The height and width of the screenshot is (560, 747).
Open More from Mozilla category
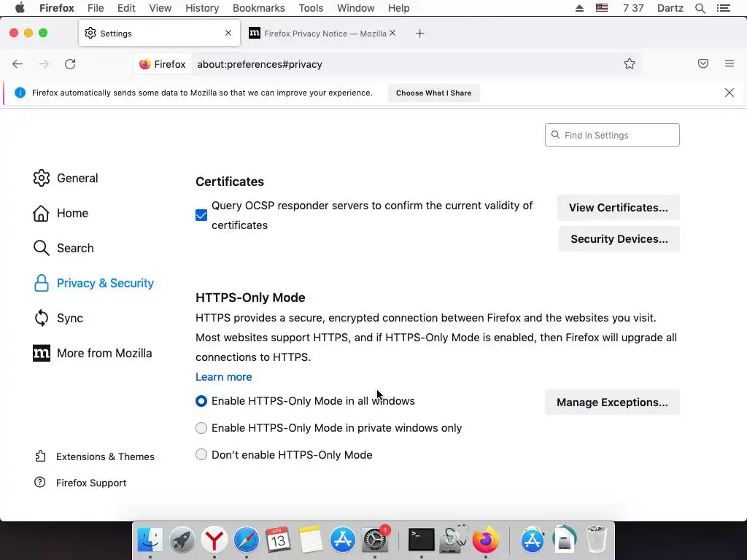point(93,354)
